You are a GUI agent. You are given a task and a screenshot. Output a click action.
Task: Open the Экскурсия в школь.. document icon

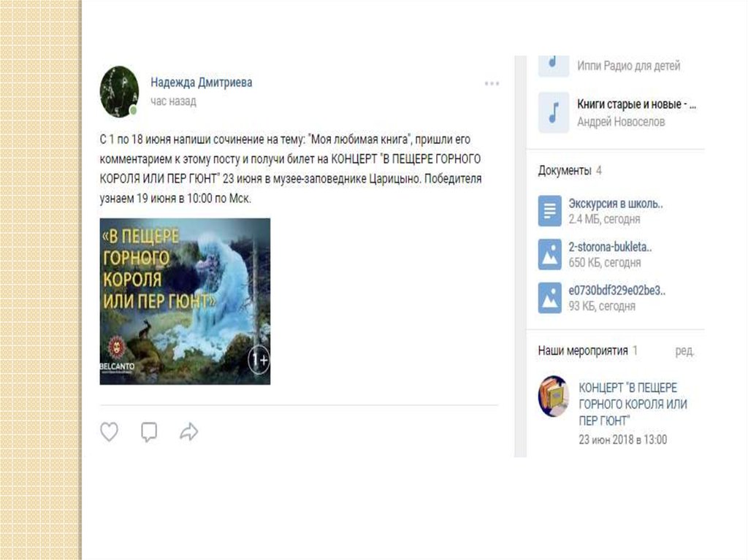click(550, 210)
